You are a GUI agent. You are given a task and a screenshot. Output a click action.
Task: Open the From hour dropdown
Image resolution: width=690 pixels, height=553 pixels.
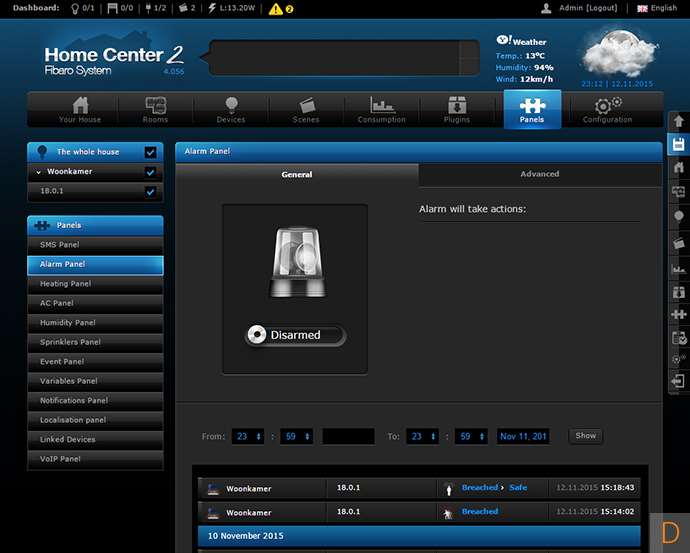[x=247, y=436]
